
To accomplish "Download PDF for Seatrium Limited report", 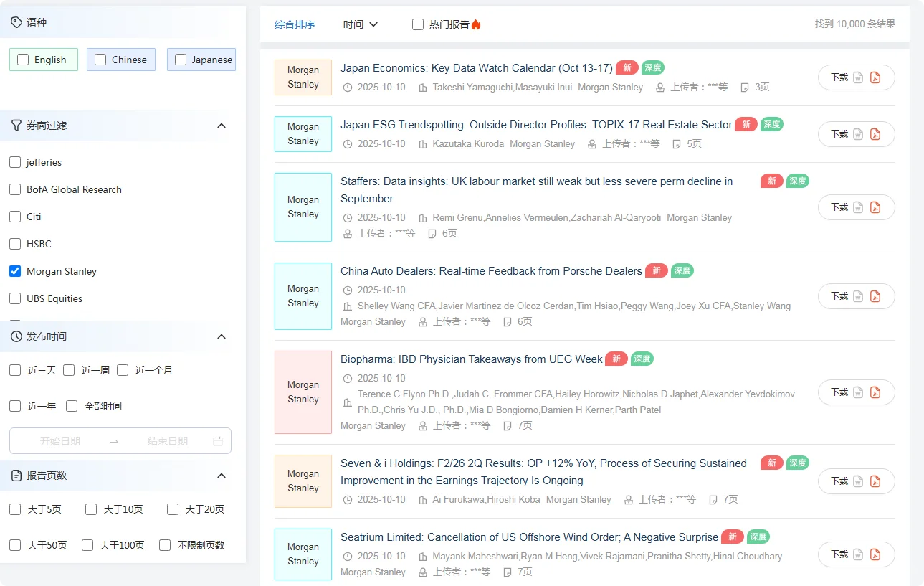I will (875, 554).
